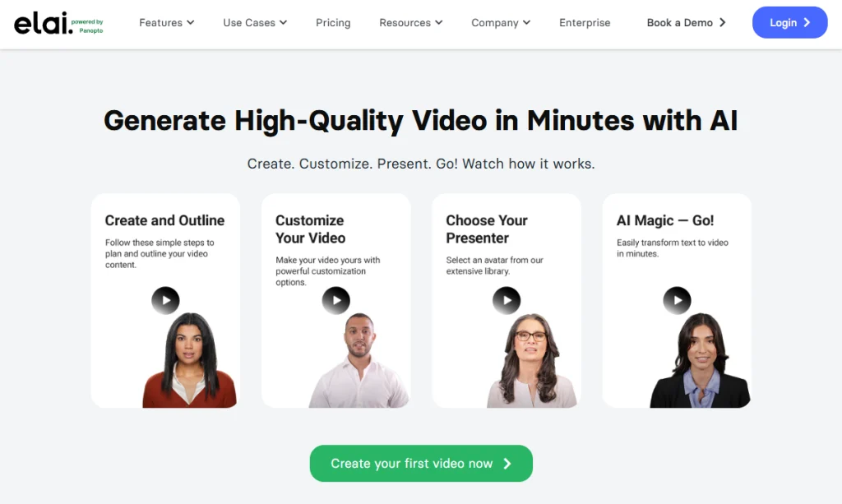Image resolution: width=842 pixels, height=504 pixels.
Task: Go to the Pricing page
Action: tap(333, 22)
